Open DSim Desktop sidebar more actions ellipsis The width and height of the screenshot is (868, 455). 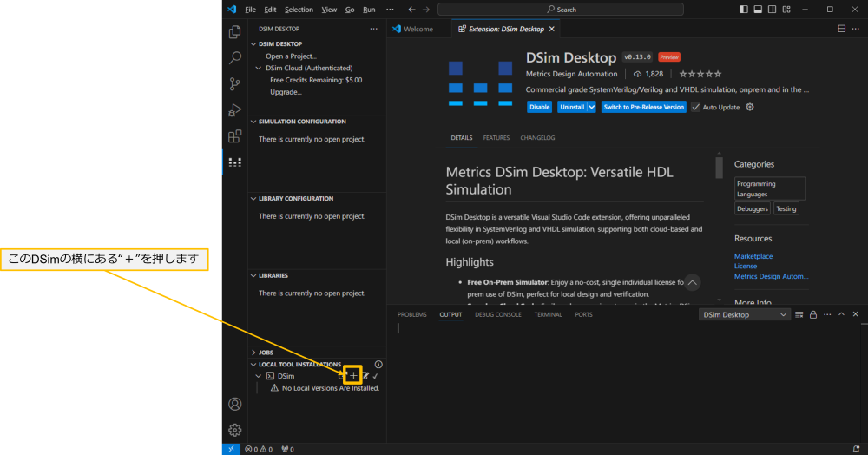[373, 29]
